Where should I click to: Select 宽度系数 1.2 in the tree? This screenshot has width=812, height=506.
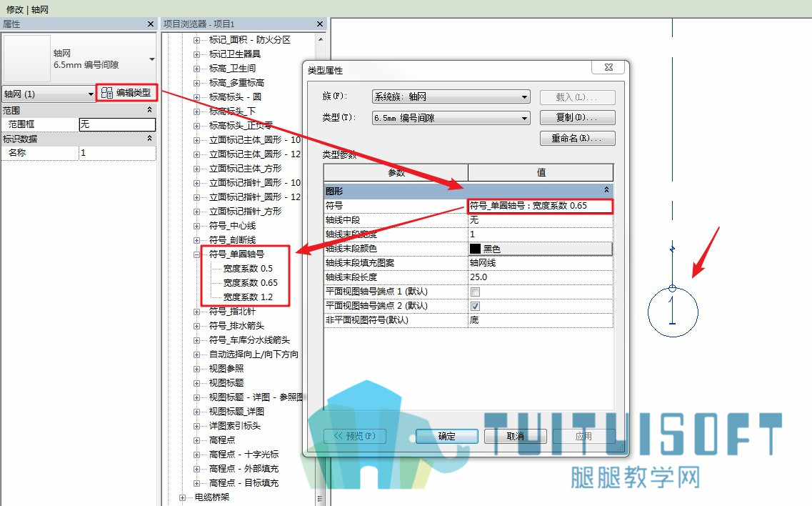pyautogui.click(x=248, y=297)
